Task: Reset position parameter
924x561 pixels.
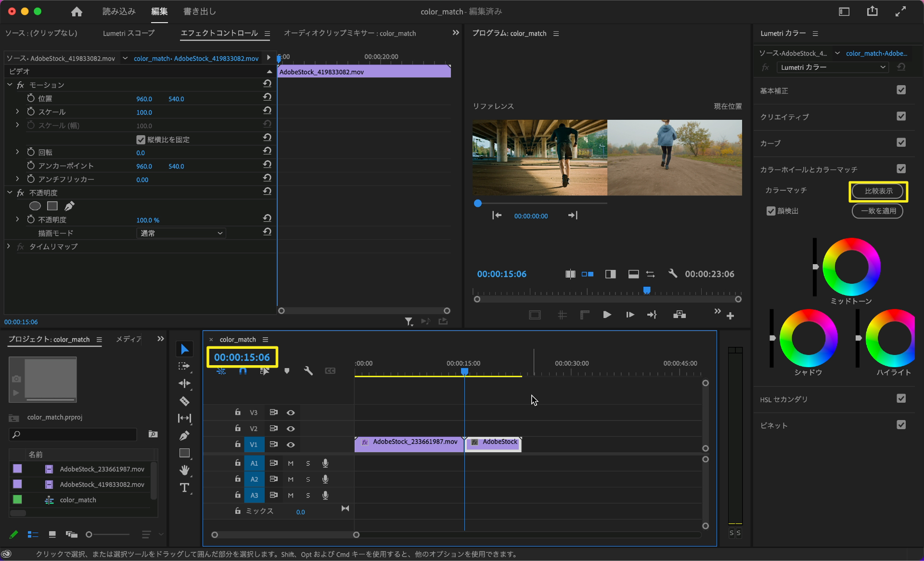Action: click(x=267, y=97)
